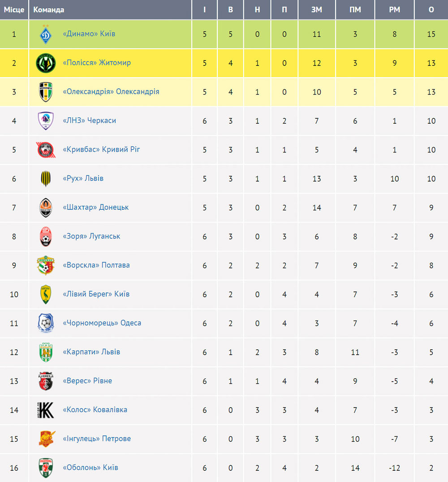Click the Kolos Kovalivka K logo

point(46,410)
